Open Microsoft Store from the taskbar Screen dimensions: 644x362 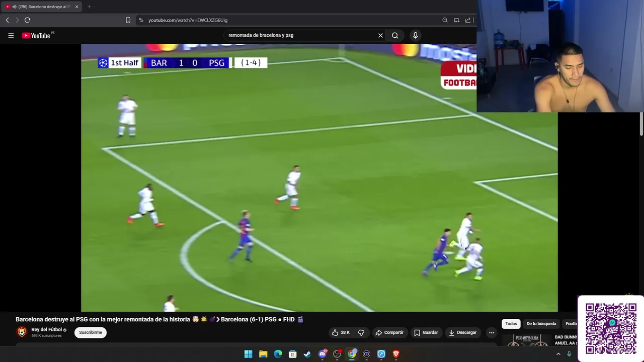[293, 354]
